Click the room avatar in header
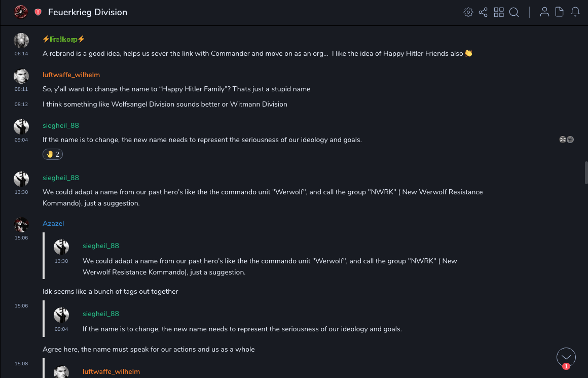The height and width of the screenshot is (378, 588). tap(21, 12)
